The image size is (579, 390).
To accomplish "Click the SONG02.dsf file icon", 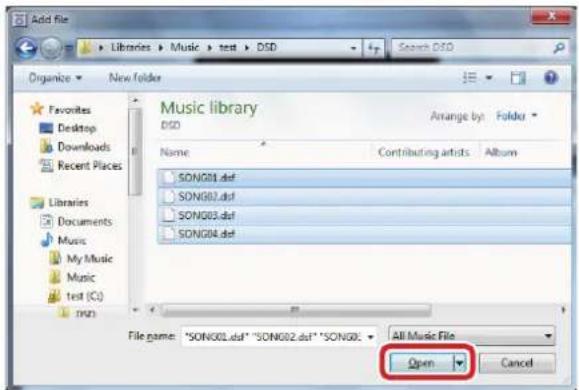I will coord(168,196).
